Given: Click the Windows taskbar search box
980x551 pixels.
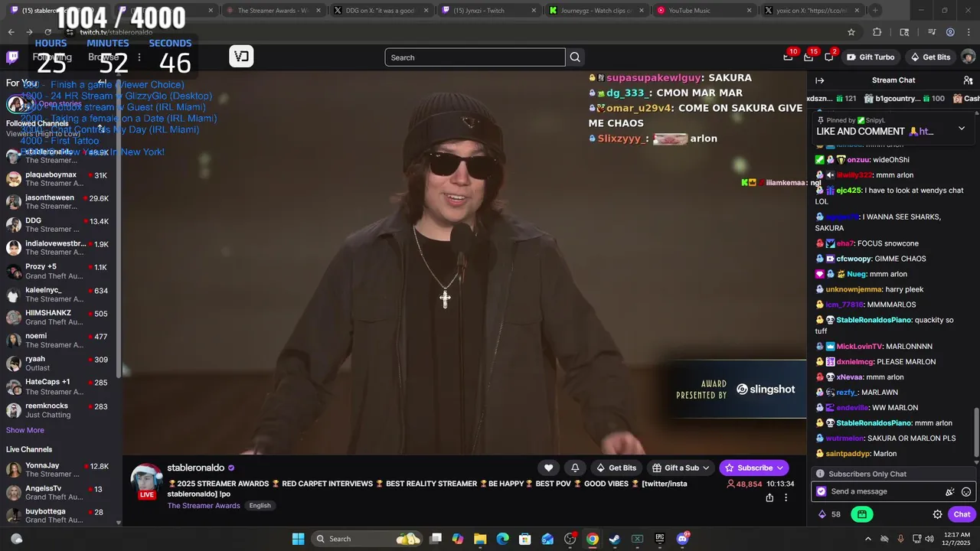Looking at the screenshot, I should pyautogui.click(x=366, y=539).
